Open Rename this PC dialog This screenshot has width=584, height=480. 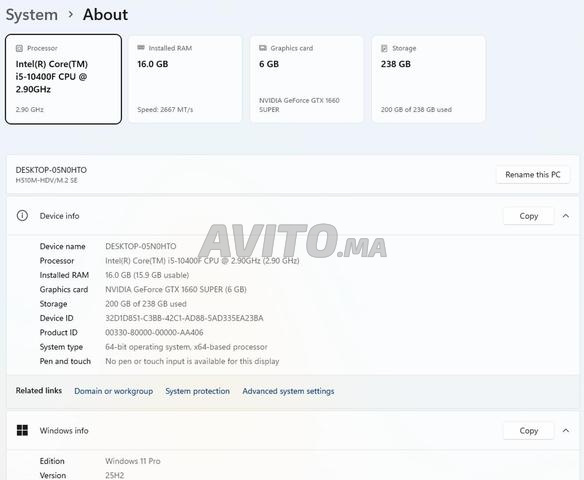point(533,174)
